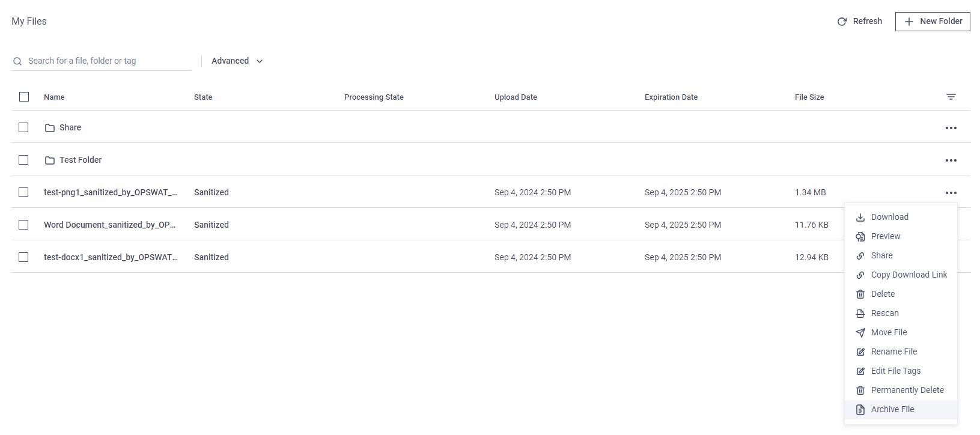Viewport: 980px width, 435px height.
Task: Click the Share link icon in context menu
Action: [x=860, y=256]
